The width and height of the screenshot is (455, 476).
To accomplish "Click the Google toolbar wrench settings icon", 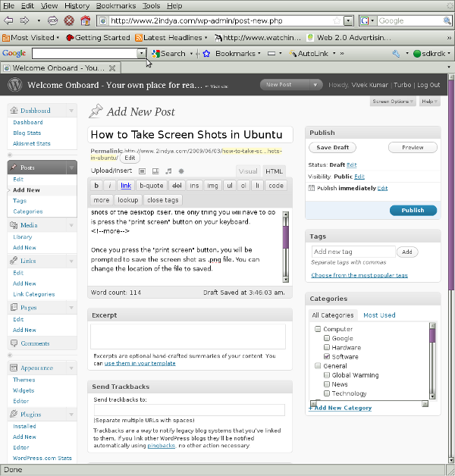I will coord(396,54).
